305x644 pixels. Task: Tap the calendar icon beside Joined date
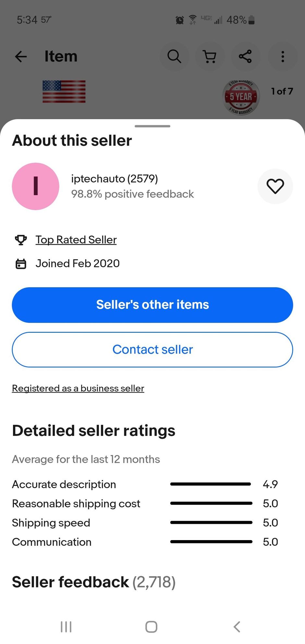pyautogui.click(x=21, y=264)
